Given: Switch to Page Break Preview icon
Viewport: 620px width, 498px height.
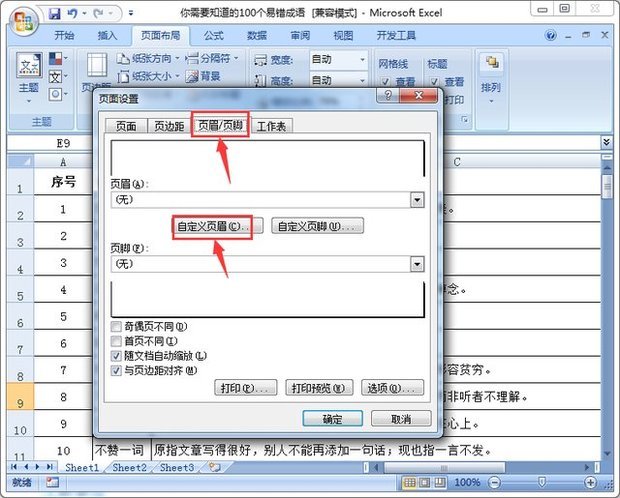Looking at the screenshot, I should pyautogui.click(x=440, y=483).
